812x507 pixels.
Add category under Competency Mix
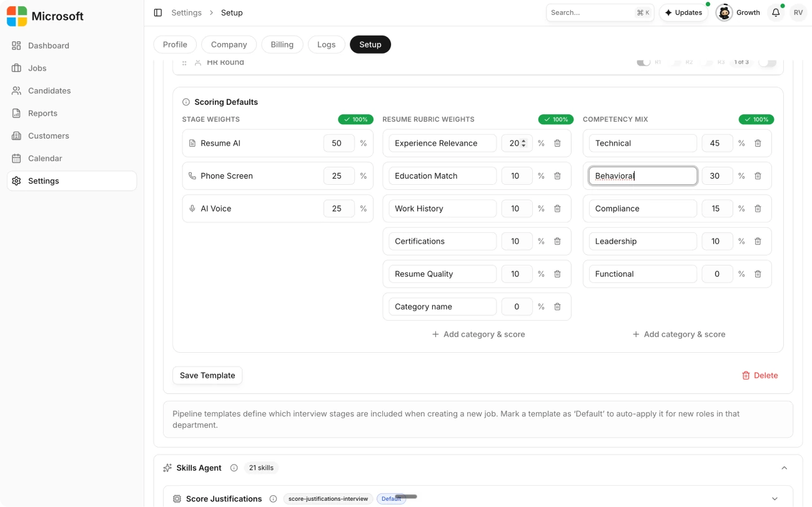[x=679, y=334]
